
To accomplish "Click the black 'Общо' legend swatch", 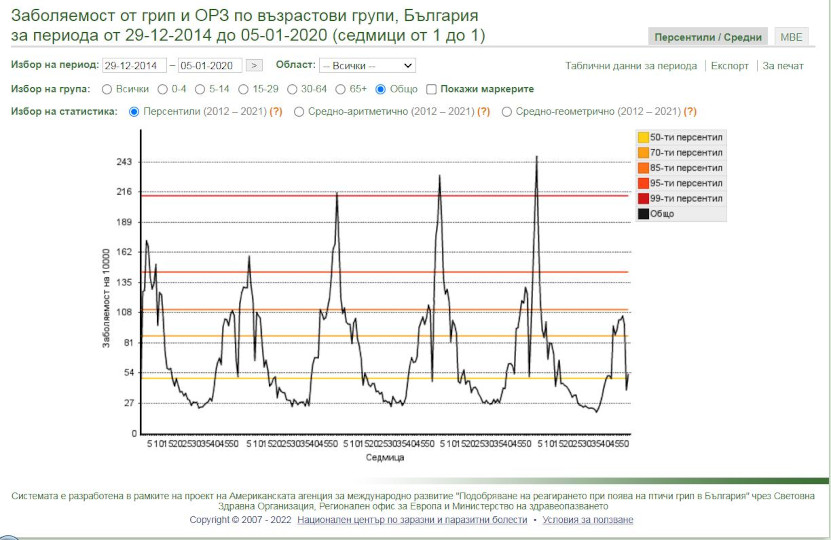I will coord(643,214).
